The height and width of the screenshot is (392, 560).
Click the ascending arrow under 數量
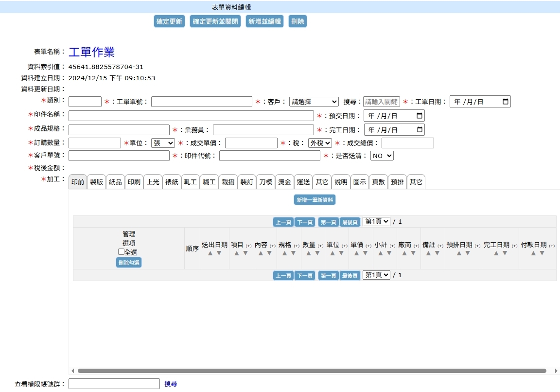309,253
